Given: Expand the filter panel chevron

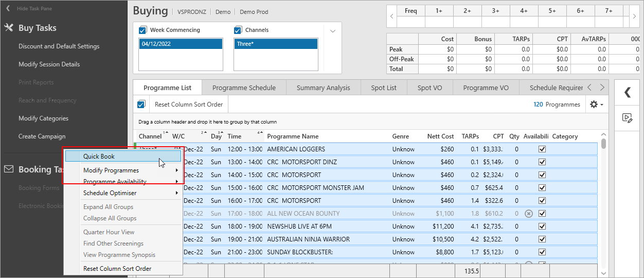Looking at the screenshot, I should (x=333, y=31).
